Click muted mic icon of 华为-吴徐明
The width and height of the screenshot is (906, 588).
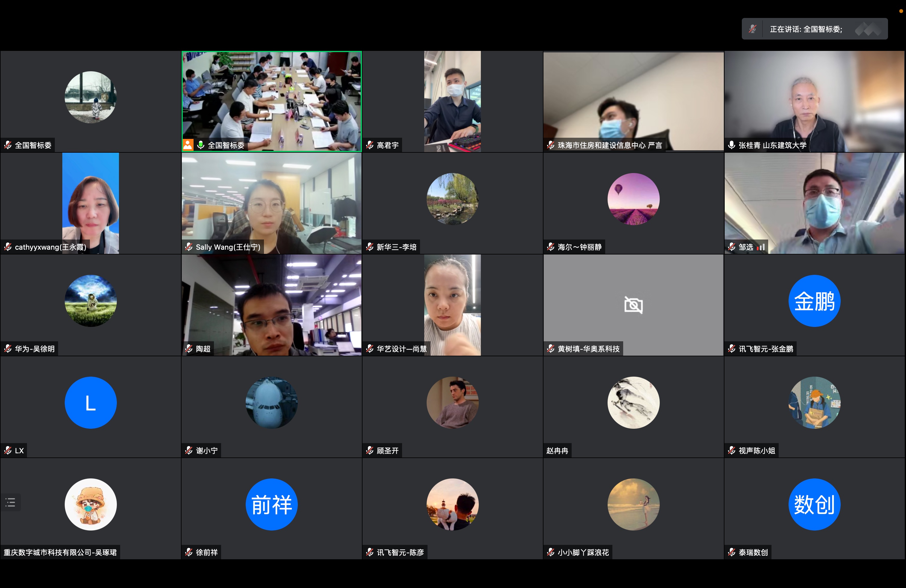[8, 348]
